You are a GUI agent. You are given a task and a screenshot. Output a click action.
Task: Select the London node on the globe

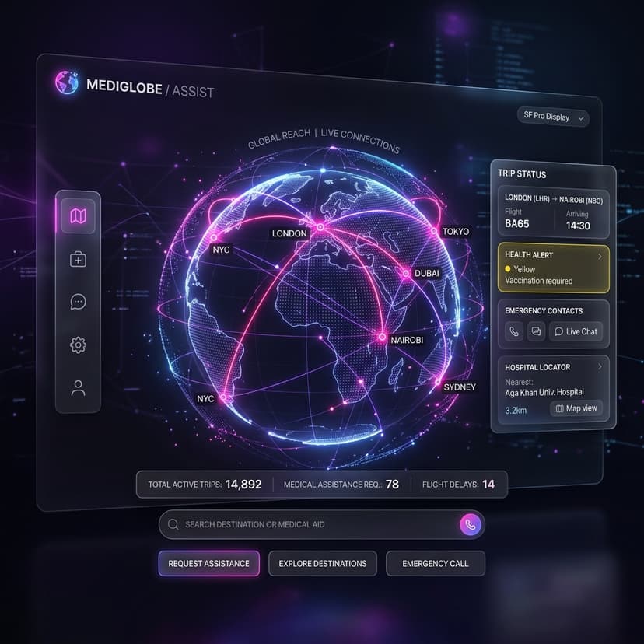click(x=320, y=227)
